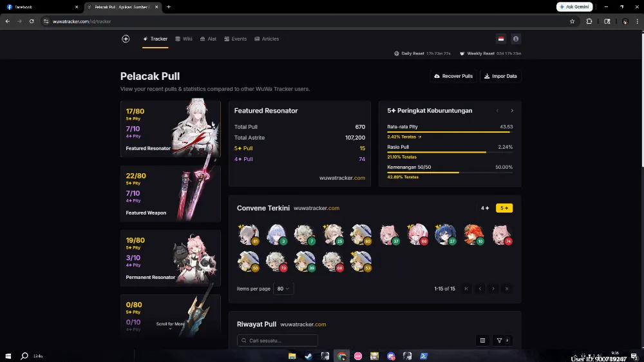Open the Wiki menu
Image resolution: width=644 pixels, height=362 pixels.
click(184, 39)
